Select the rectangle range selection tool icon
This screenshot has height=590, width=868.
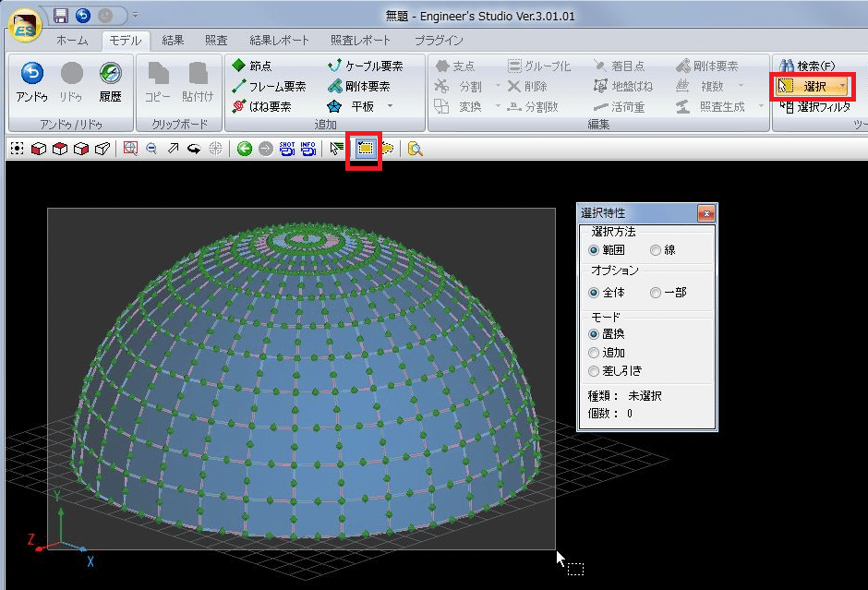coord(365,149)
